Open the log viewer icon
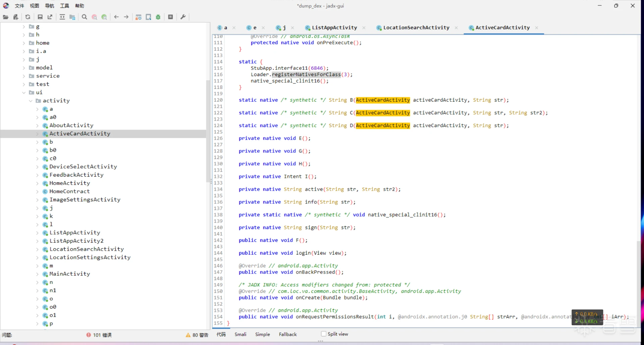Viewport: 644px width, 345px height. (170, 17)
